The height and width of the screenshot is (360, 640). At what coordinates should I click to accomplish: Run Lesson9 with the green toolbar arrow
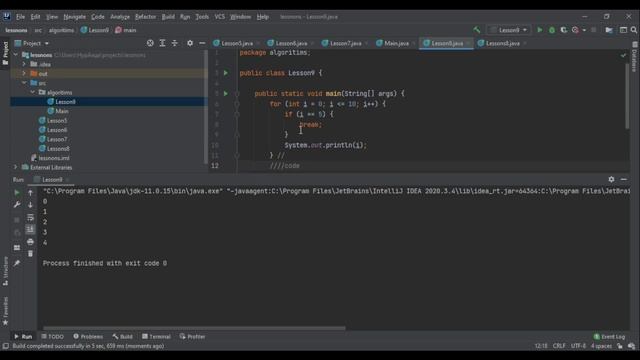click(540, 30)
